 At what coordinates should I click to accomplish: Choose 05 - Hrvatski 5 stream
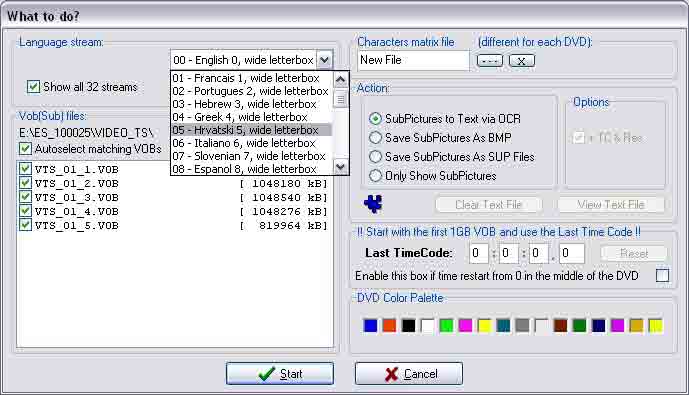pos(251,130)
